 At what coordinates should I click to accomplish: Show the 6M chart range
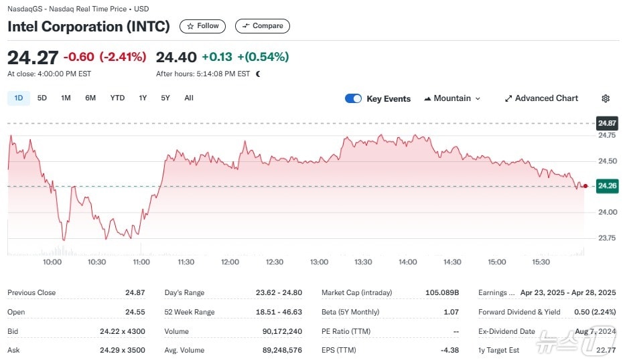(90, 98)
